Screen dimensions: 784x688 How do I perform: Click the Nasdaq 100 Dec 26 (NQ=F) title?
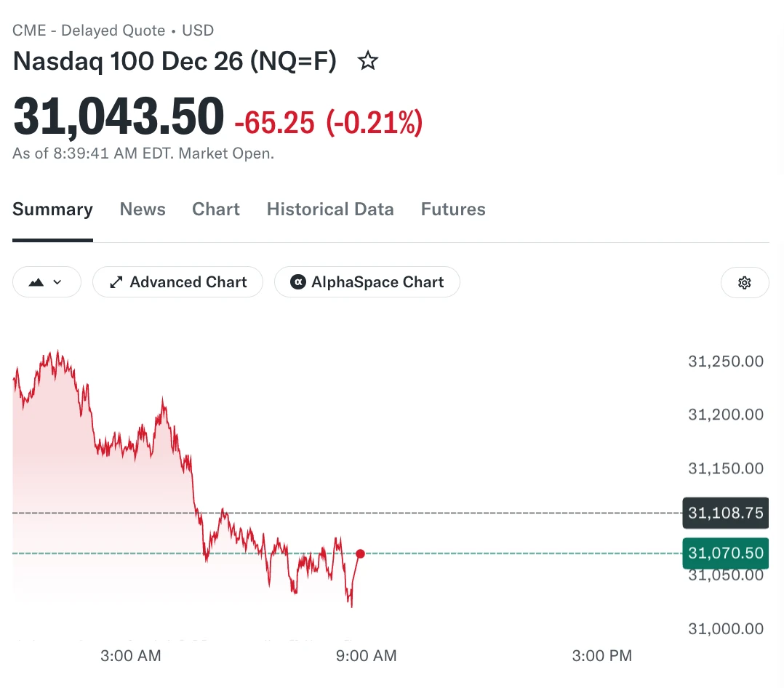point(175,61)
